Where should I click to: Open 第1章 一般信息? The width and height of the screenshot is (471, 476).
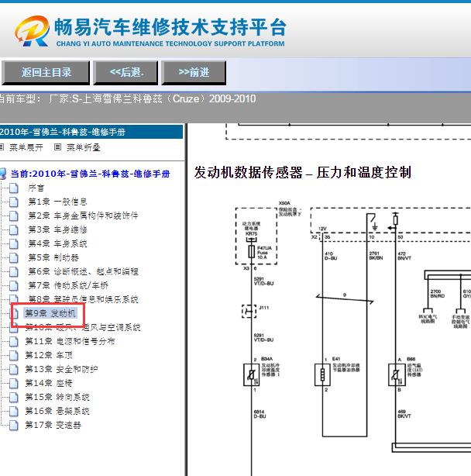tap(57, 202)
